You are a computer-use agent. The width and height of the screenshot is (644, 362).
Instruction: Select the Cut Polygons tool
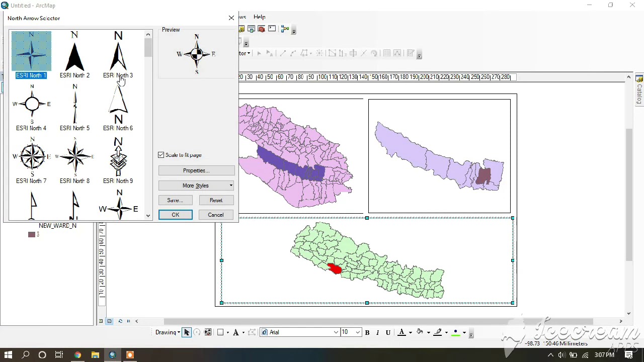353,53
